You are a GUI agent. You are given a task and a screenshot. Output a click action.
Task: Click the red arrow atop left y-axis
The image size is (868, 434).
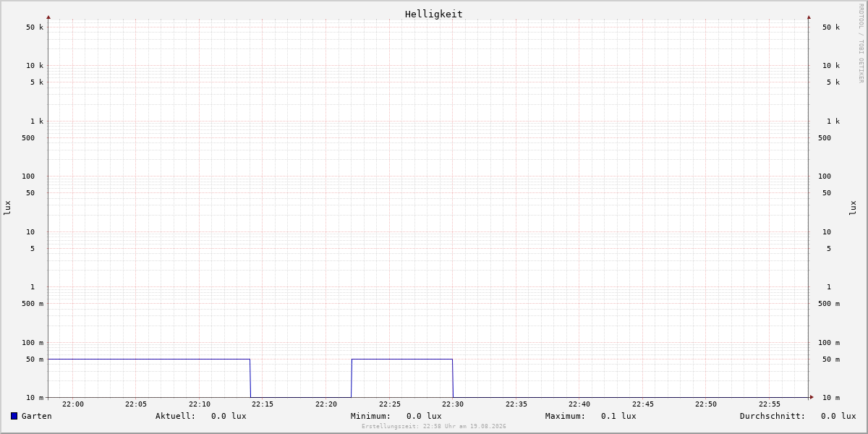click(48, 17)
